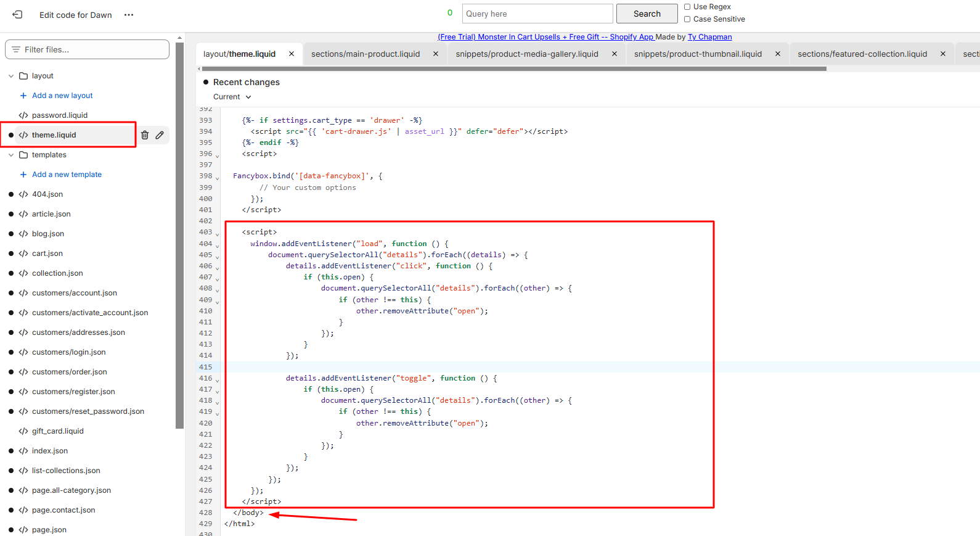Open gift_card.liquid file

58,431
